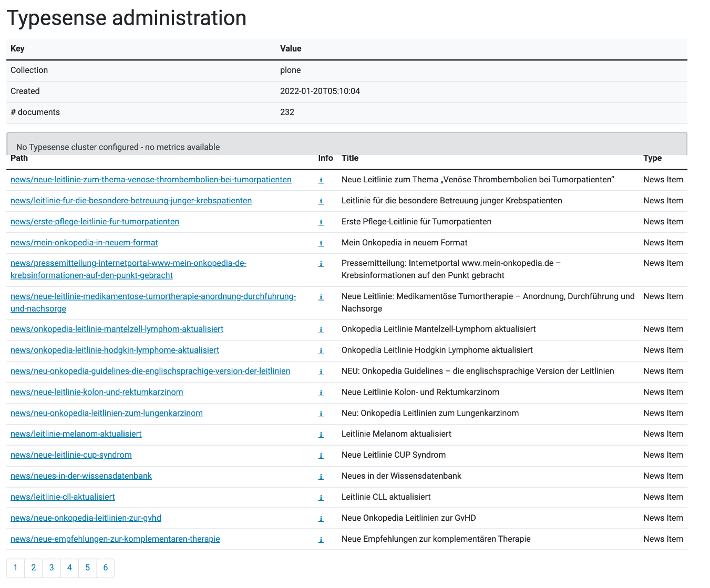Screen dimensions: 710x588
Task: Follow link news/onkopedia-leitlinie-hodgkin-lymphome-aktualisiert
Action: [x=115, y=350]
